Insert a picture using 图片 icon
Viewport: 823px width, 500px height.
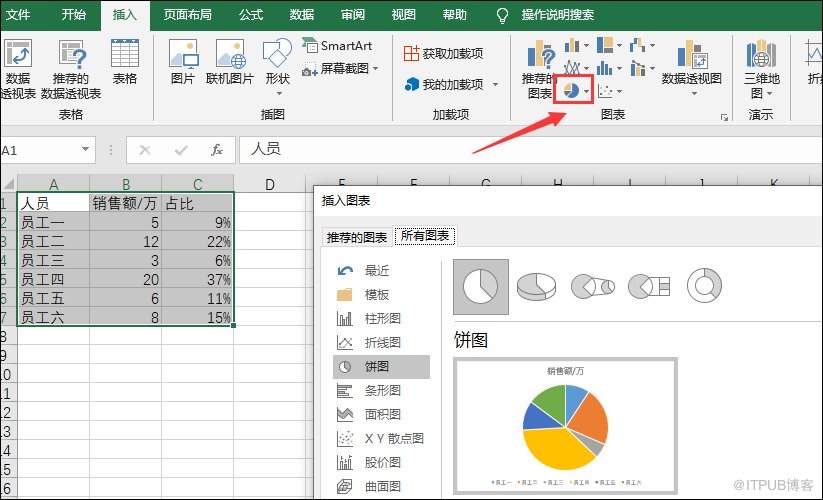click(x=183, y=62)
